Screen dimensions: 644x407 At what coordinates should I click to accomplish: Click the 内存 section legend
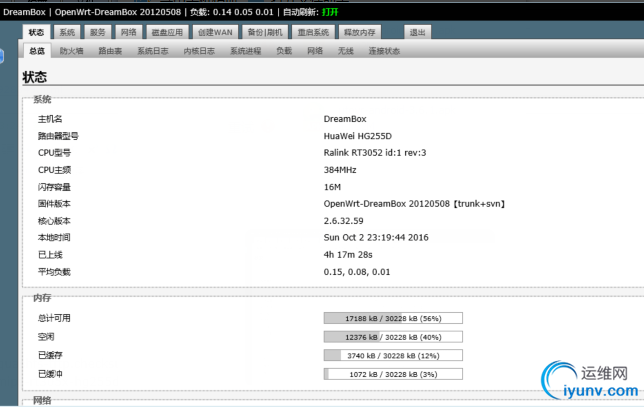[x=42, y=298]
